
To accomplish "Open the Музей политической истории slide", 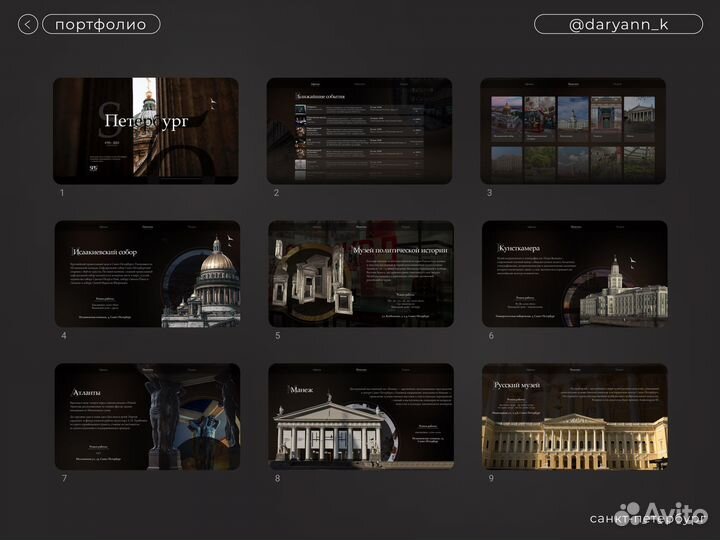I will coord(359,274).
